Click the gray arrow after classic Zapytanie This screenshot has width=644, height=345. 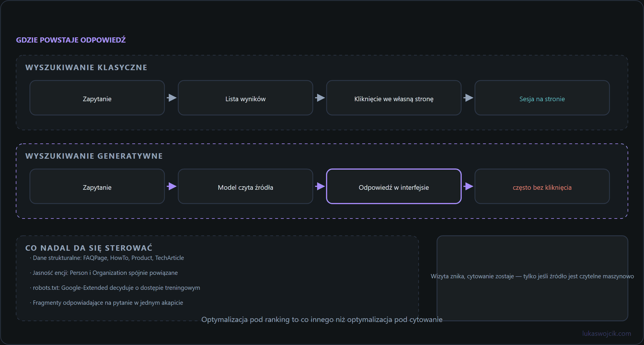pos(172,98)
